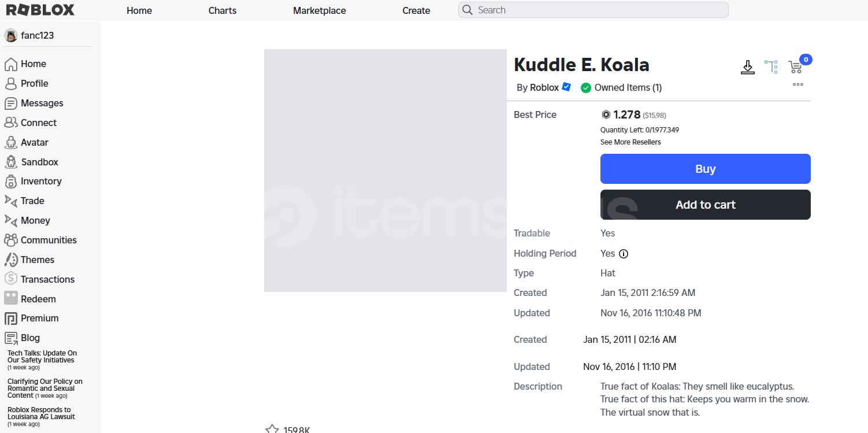Open the Trade sidebar icon
Viewport: 868px width, 433px height.
point(10,201)
